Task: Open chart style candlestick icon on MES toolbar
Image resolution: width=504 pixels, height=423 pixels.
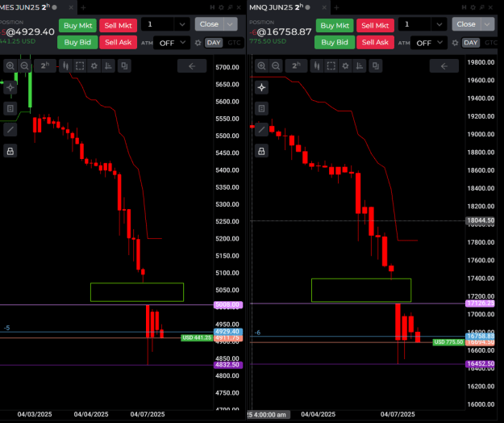Action: [65, 66]
